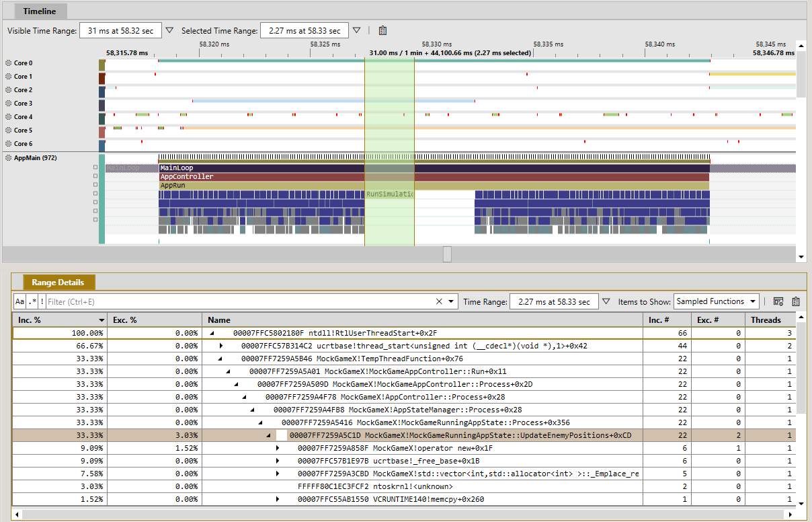This screenshot has height=522, width=812.
Task: Toggle the checkbox beside the MainLoop row
Action: [95, 167]
